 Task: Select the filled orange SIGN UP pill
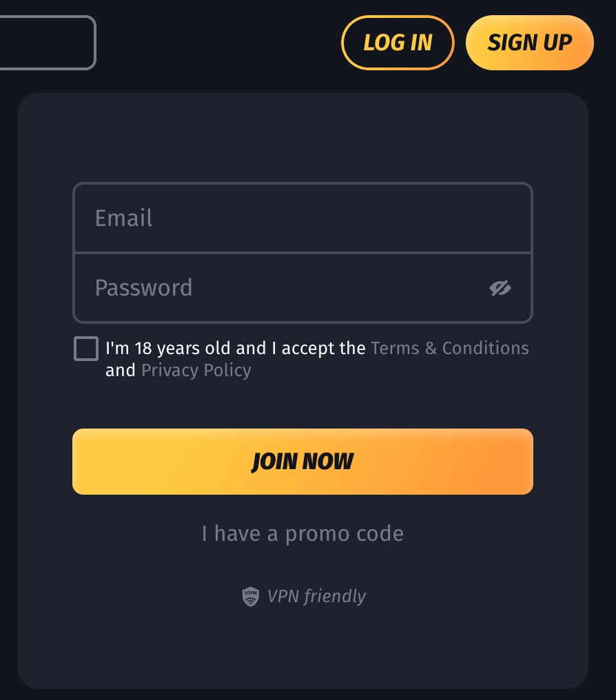529,43
